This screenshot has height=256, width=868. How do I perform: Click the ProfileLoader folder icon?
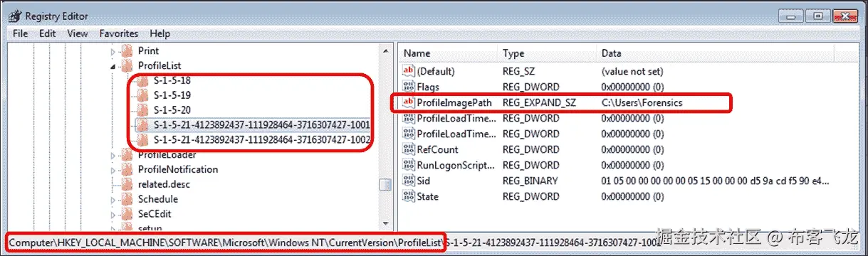pyautogui.click(x=127, y=154)
